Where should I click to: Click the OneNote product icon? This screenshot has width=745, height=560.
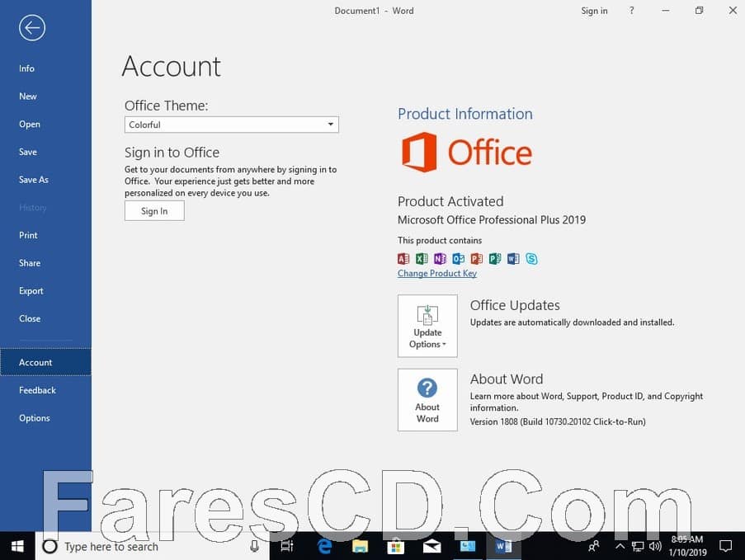click(x=440, y=258)
